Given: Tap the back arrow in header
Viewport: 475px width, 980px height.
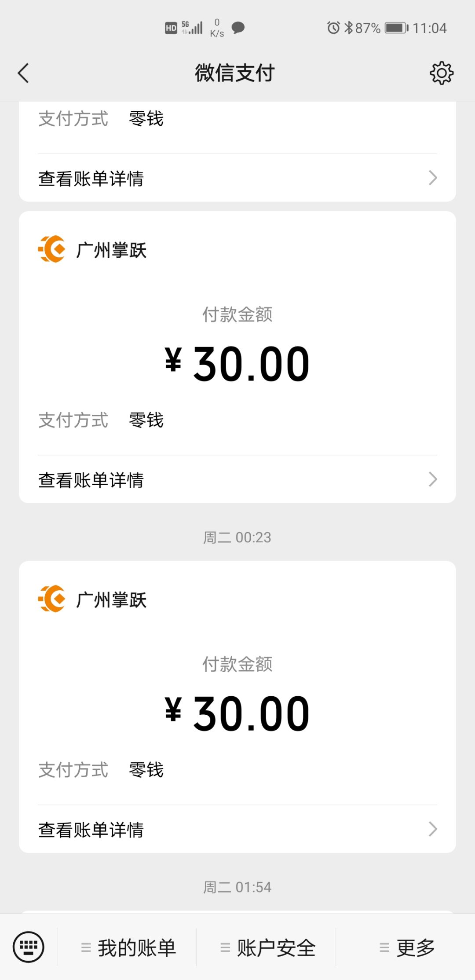Looking at the screenshot, I should coord(24,73).
